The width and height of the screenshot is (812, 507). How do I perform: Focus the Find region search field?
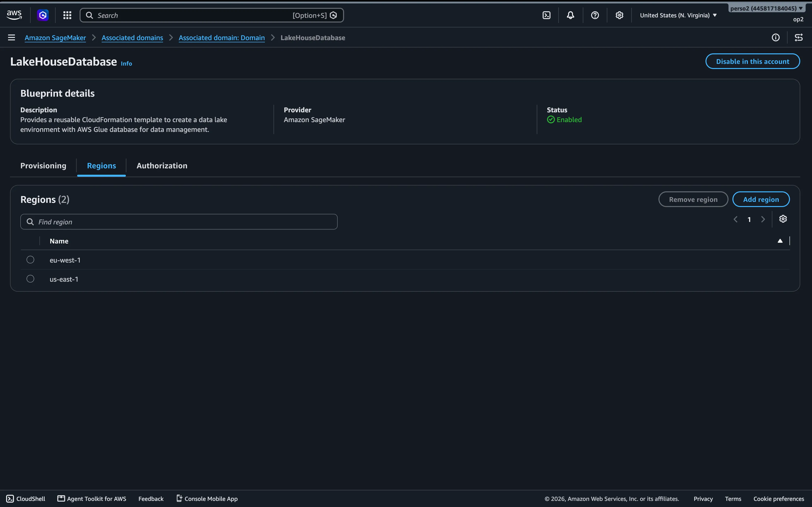point(179,222)
